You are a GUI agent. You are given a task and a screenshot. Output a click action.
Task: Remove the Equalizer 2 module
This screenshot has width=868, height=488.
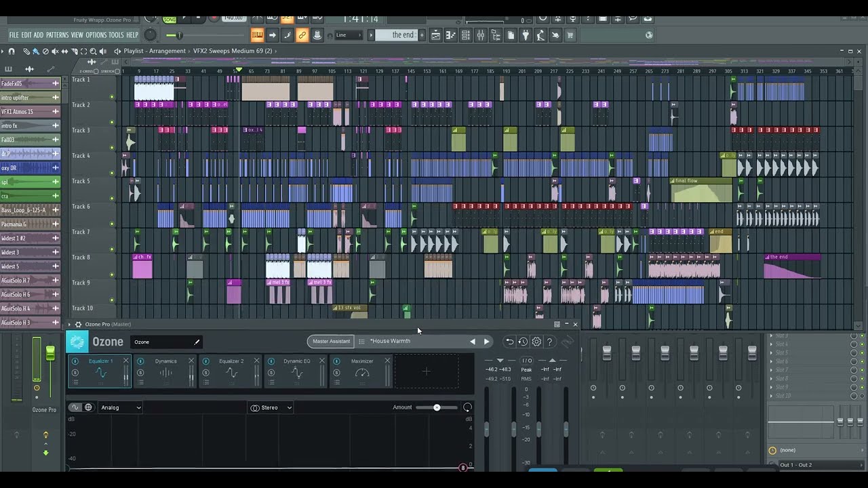click(256, 361)
